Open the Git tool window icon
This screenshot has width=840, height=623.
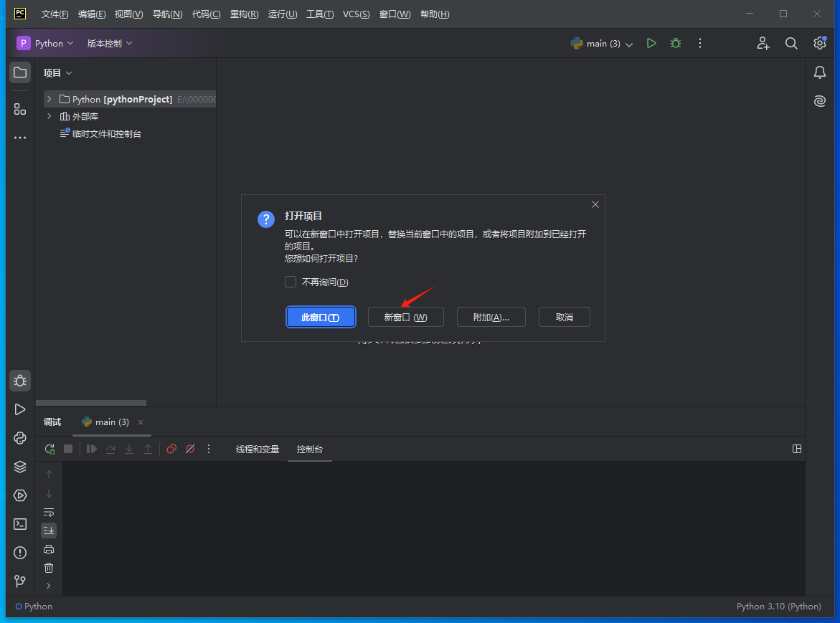20,581
